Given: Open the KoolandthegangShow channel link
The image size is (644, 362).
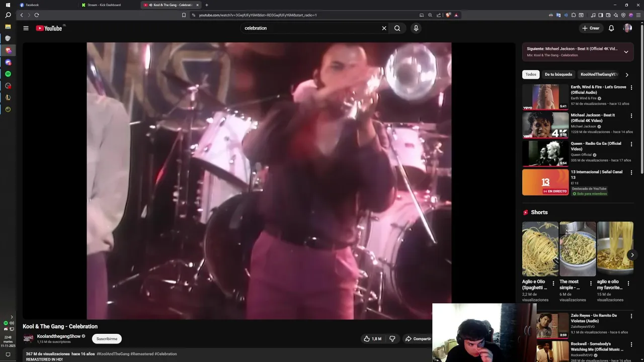Looking at the screenshot, I should (x=59, y=336).
